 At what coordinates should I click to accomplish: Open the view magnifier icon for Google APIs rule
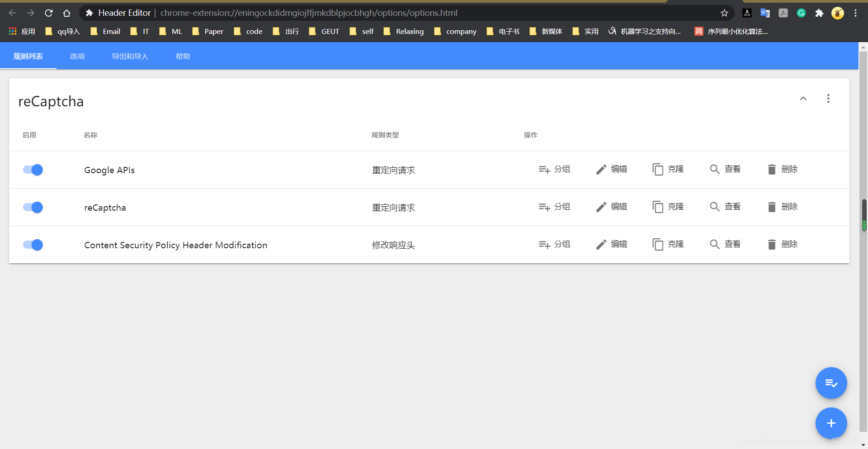pos(714,169)
